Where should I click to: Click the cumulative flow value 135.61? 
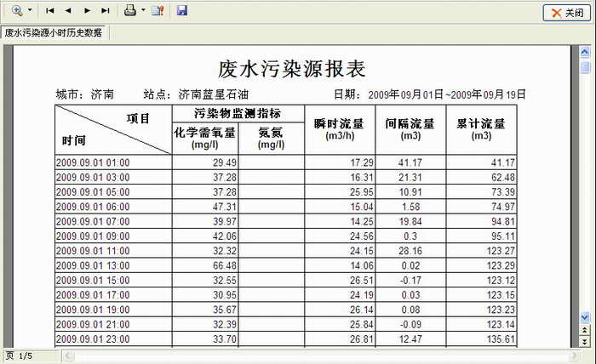501,339
